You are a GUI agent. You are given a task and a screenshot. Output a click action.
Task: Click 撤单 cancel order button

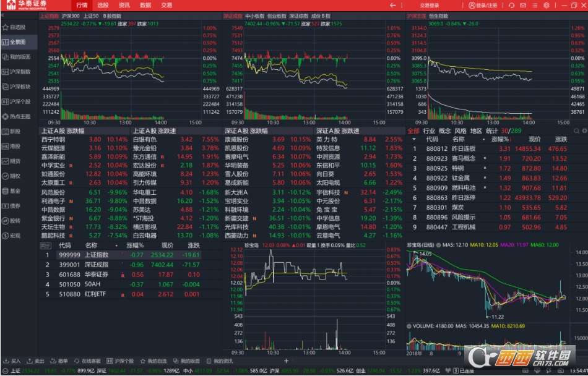pos(59,361)
